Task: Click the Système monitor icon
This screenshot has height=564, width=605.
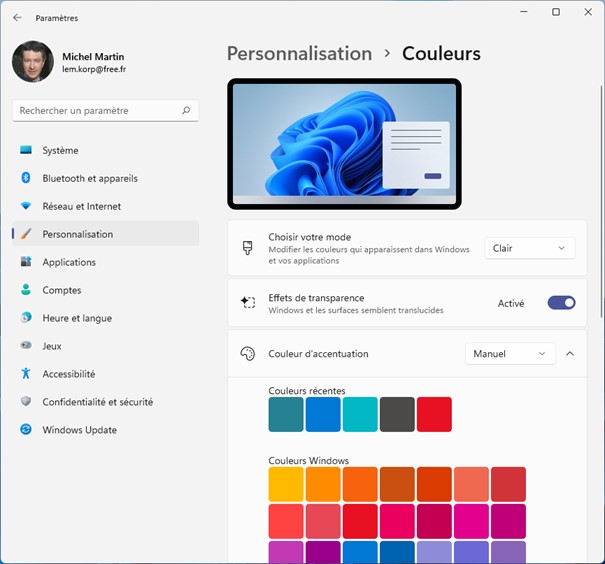Action: [26, 150]
